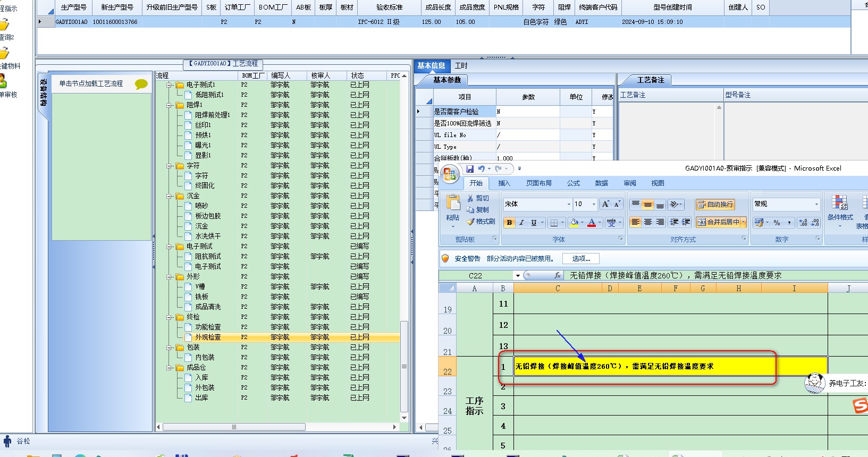Image resolution: width=868 pixels, height=457 pixels.
Task: Cut selection with the 剪切 scissors button
Action: click(478, 198)
